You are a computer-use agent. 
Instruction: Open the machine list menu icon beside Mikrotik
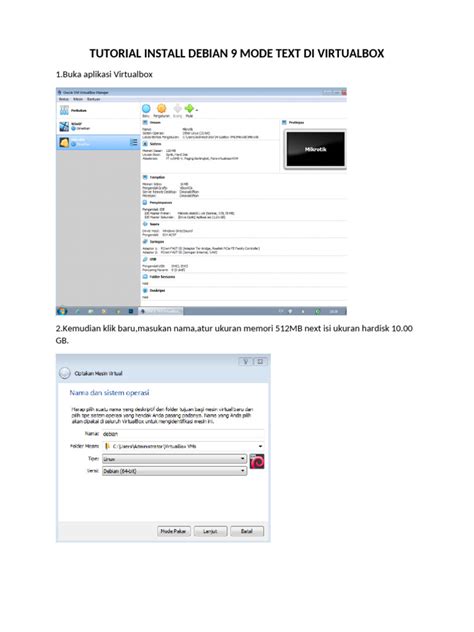coord(133,142)
